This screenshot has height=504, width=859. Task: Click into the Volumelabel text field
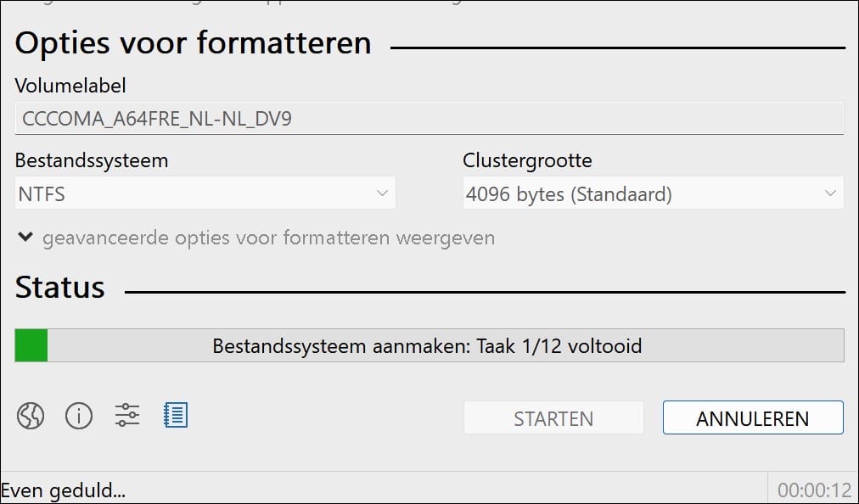tap(429, 118)
